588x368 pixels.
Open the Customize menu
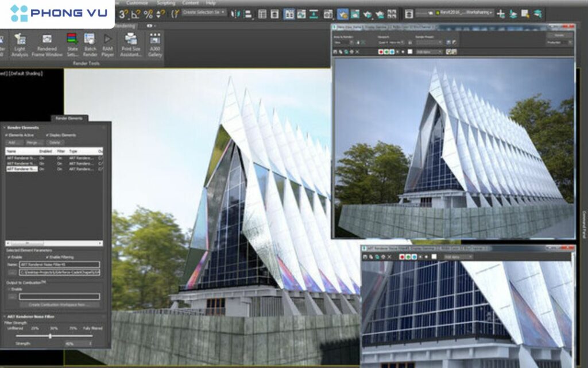[137, 2]
